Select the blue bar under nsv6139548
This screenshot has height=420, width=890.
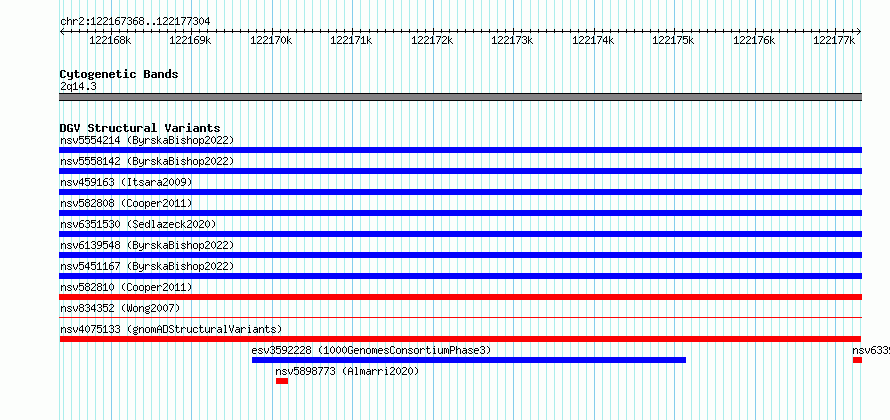(x=460, y=255)
